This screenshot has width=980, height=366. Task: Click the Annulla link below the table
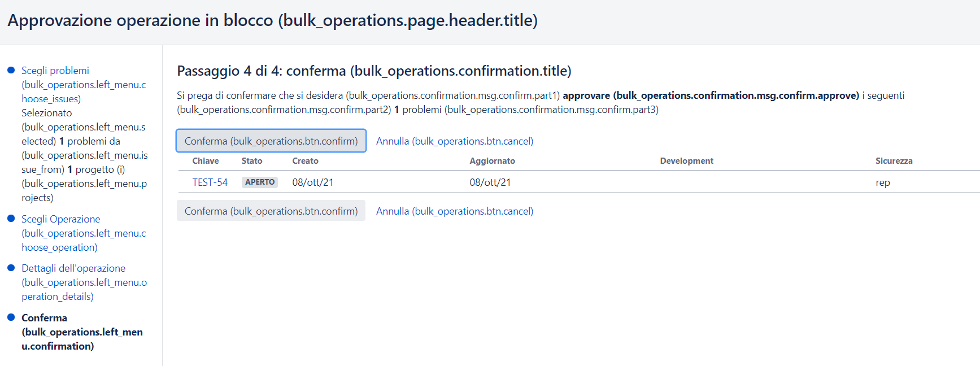[454, 211]
